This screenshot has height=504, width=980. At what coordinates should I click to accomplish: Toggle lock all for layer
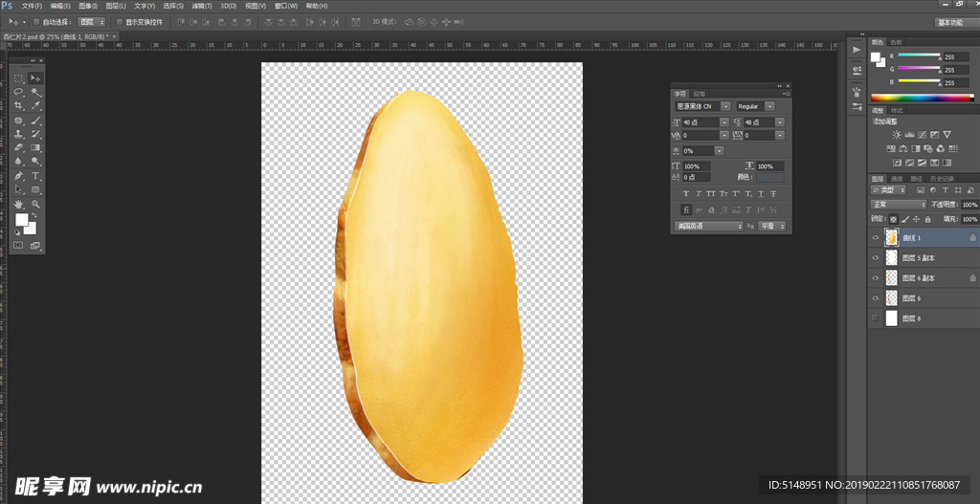927,219
